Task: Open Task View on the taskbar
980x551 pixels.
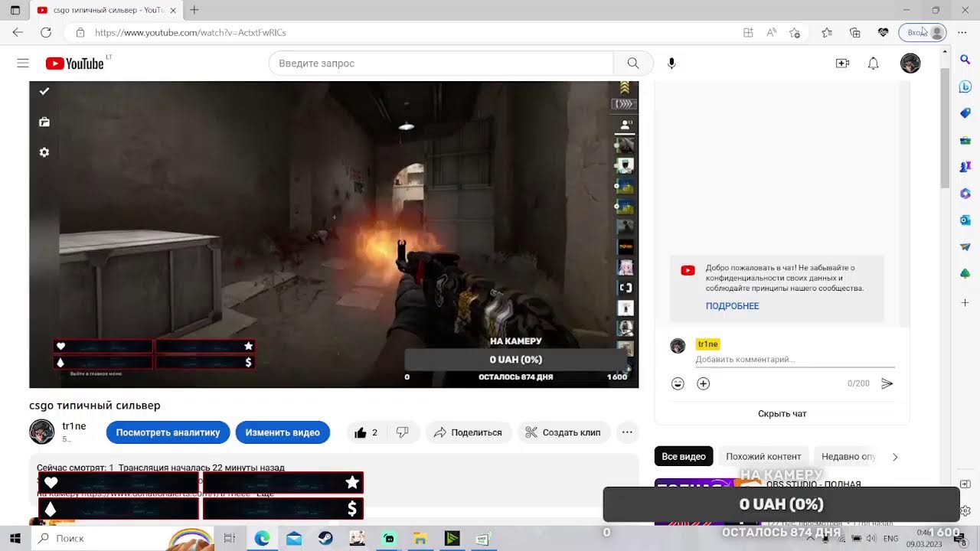Action: tap(229, 539)
